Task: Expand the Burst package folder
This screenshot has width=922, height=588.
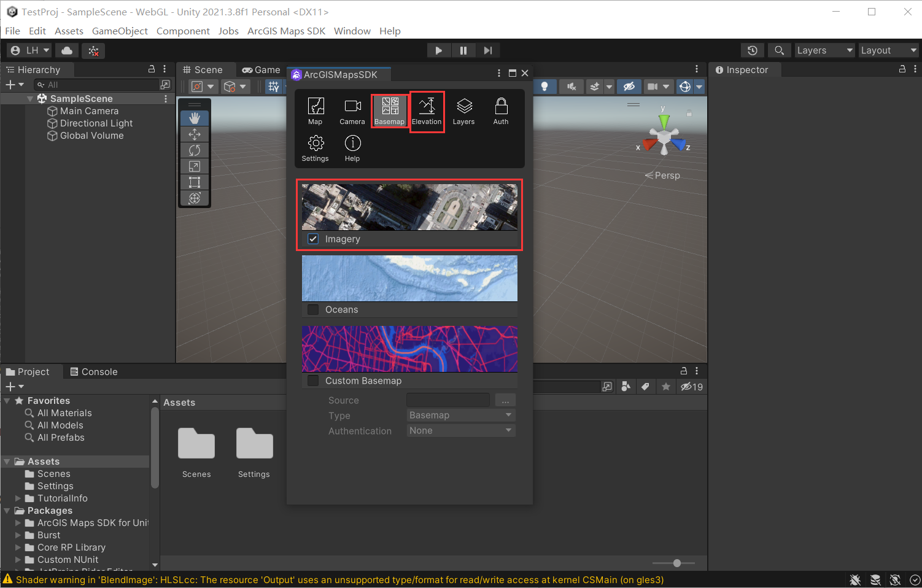Action: [18, 535]
